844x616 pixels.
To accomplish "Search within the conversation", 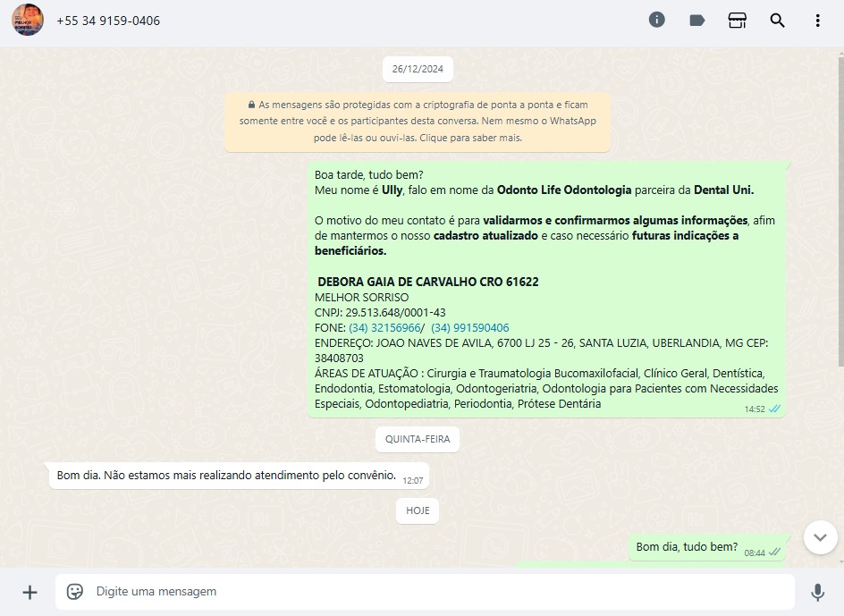I will coord(777,21).
